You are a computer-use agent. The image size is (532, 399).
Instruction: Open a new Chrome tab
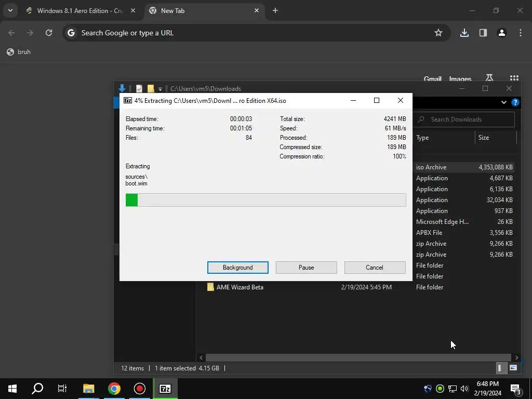click(275, 11)
